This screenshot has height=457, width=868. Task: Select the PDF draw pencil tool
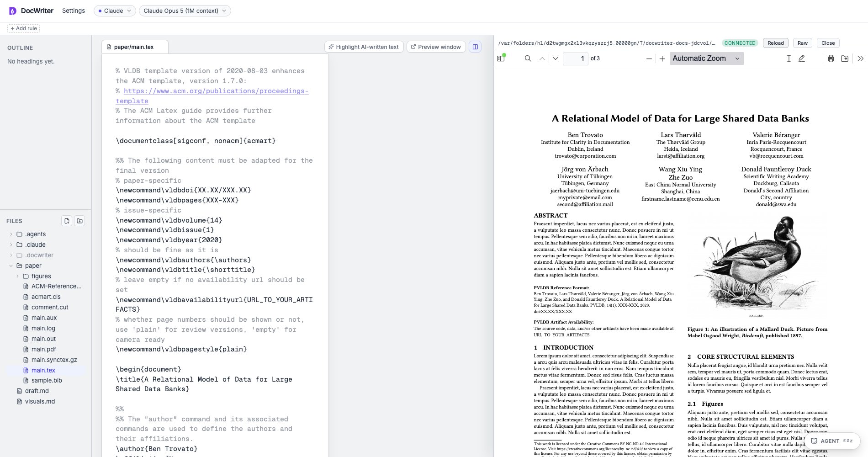[x=802, y=58]
